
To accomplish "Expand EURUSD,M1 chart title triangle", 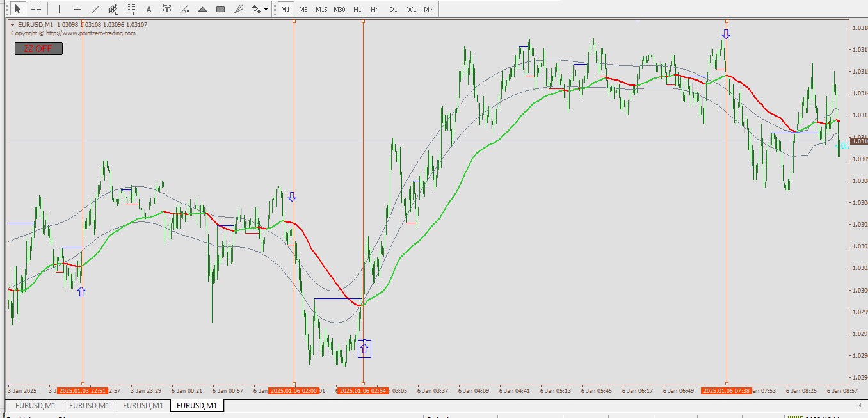I will pos(12,25).
